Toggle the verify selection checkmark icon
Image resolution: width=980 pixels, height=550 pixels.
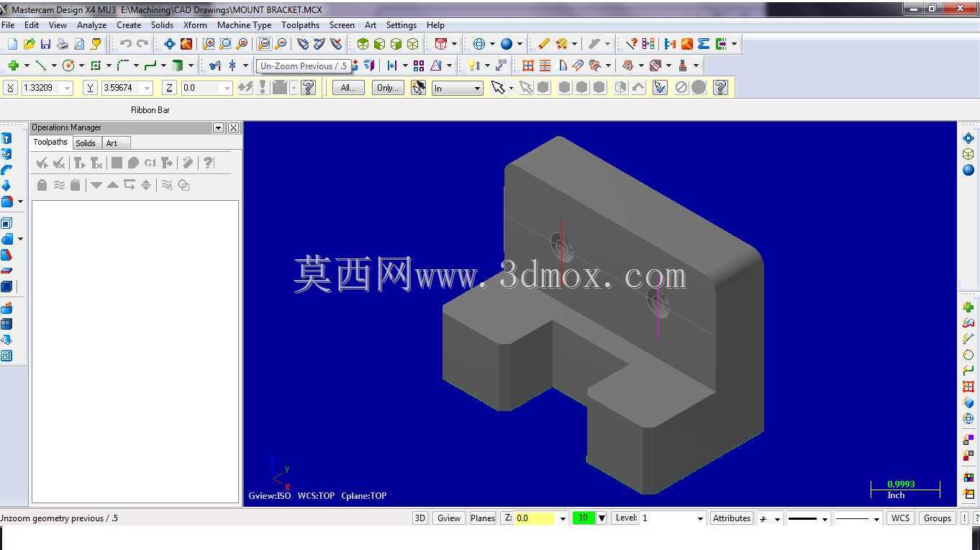pos(661,88)
